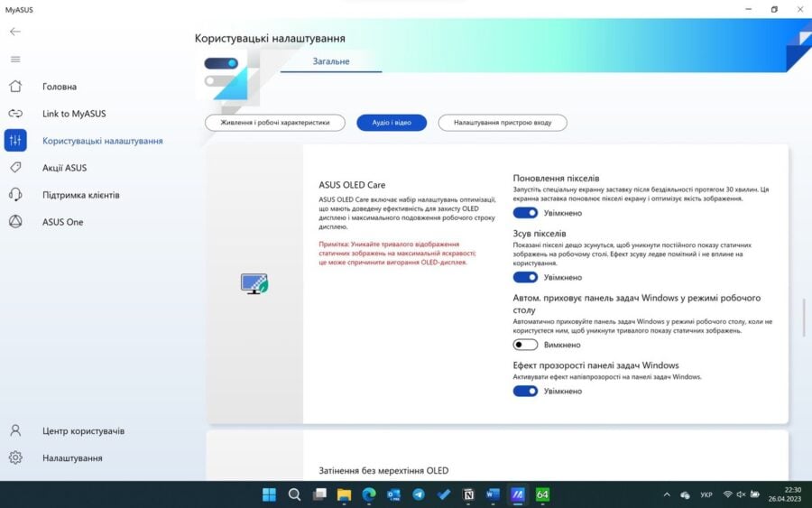
Task: Disable the Зсув пікселів toggle
Action: (525, 277)
